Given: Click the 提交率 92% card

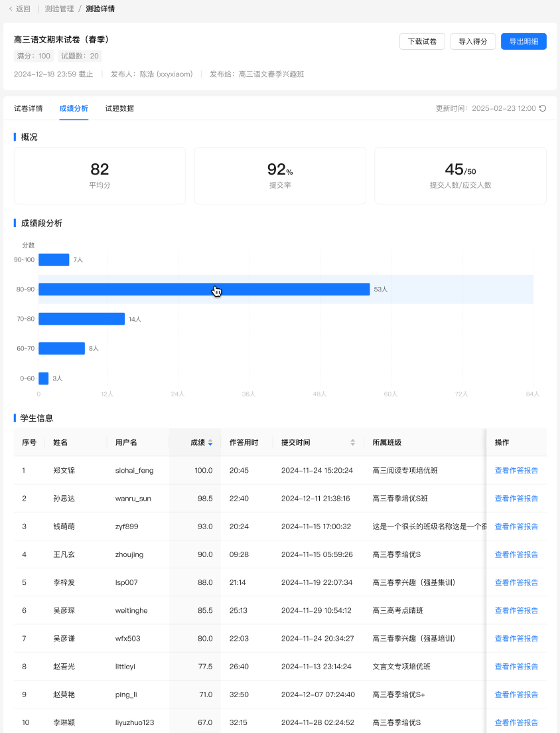Looking at the screenshot, I should point(280,176).
